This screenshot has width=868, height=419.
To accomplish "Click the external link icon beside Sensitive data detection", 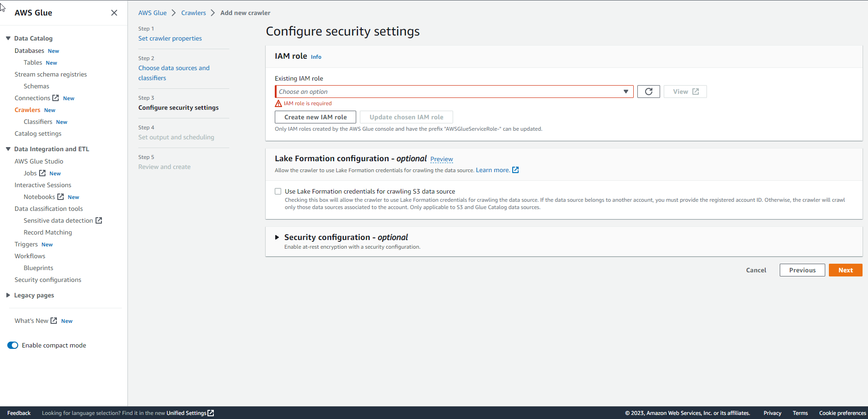I will click(99, 220).
